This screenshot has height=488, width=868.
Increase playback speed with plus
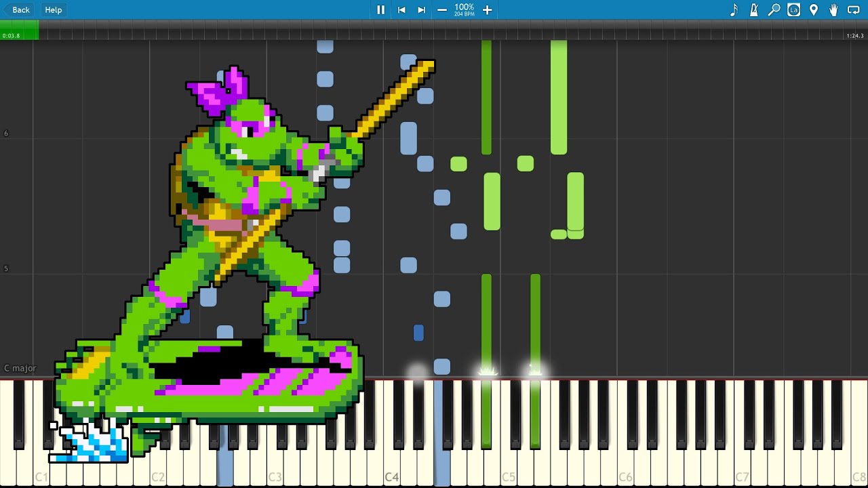click(x=487, y=9)
